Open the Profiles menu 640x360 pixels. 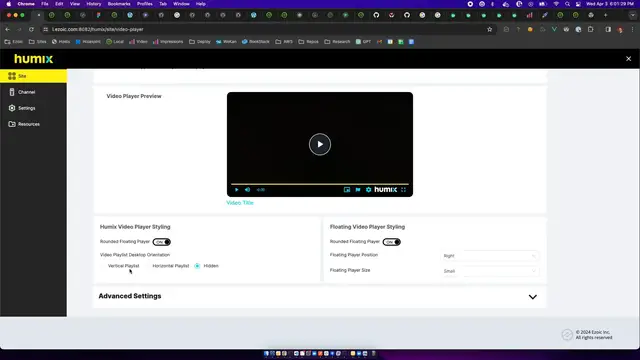(x=144, y=4)
